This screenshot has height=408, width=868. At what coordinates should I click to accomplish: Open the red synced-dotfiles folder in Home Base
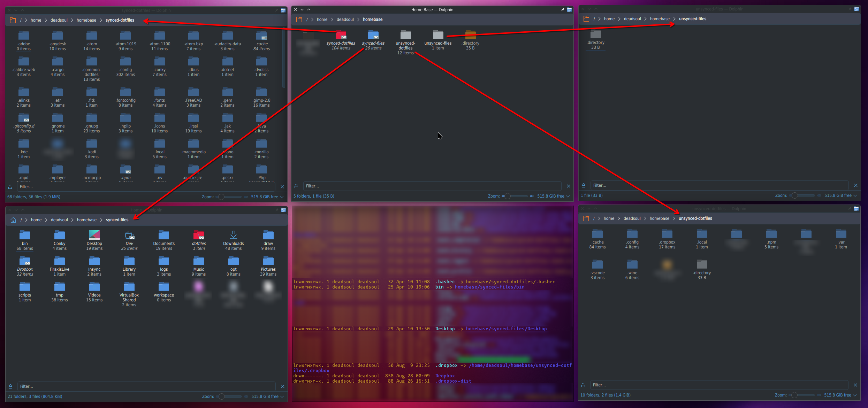(x=341, y=35)
